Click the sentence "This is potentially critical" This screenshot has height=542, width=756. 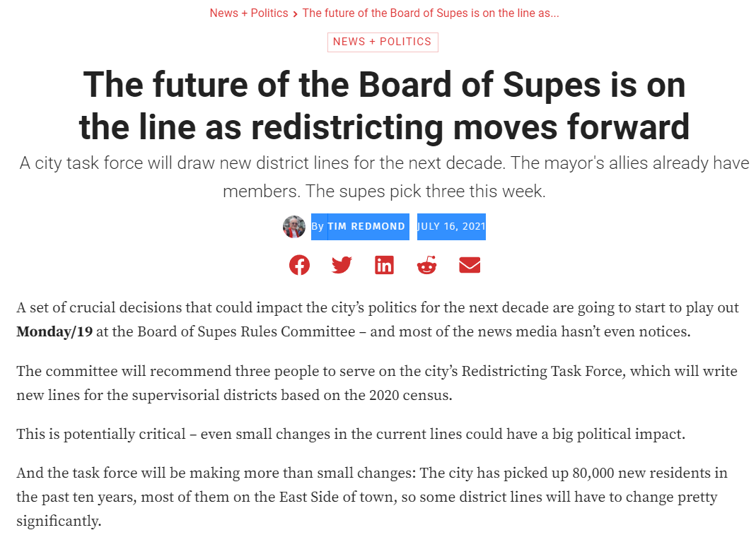click(x=101, y=434)
